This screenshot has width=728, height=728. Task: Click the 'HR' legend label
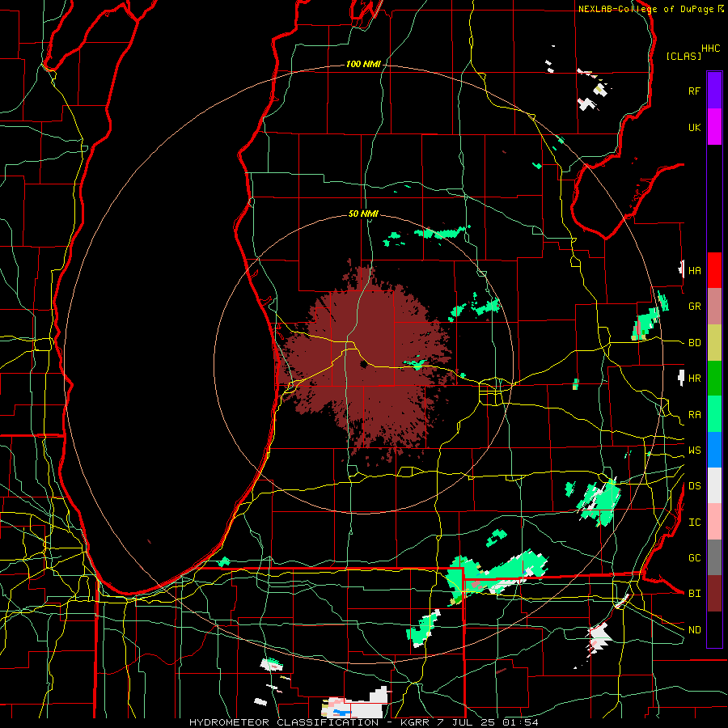[694, 379]
